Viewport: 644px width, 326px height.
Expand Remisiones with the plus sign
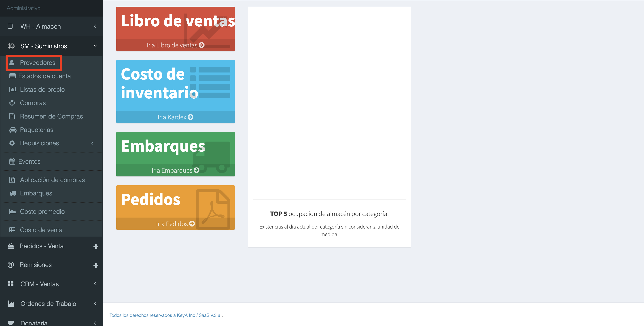pos(96,265)
